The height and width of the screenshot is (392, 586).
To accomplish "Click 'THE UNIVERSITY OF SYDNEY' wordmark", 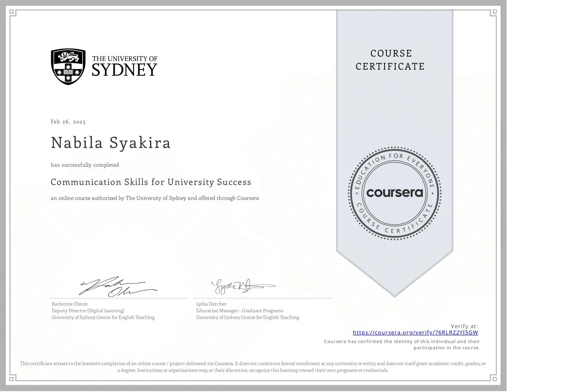I will tap(125, 66).
